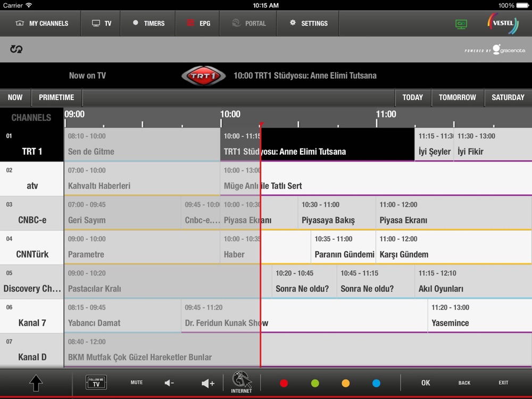
Task: Select Piyasaya Bakış program
Action: (337, 213)
